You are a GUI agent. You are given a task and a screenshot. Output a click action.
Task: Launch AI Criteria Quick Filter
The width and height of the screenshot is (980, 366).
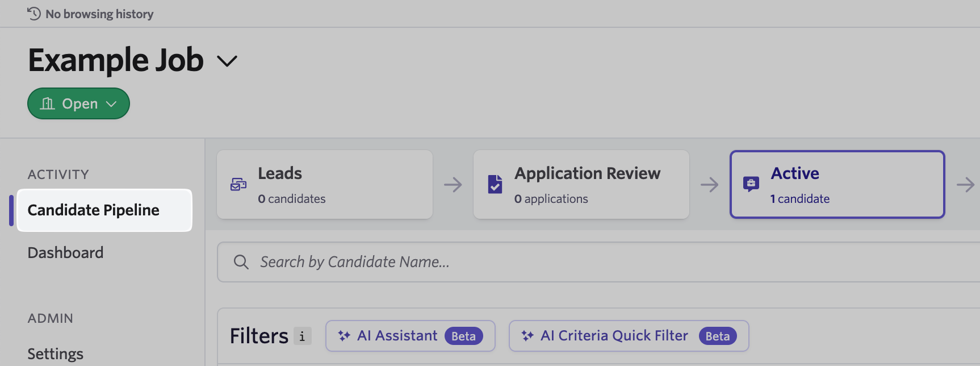tap(629, 336)
